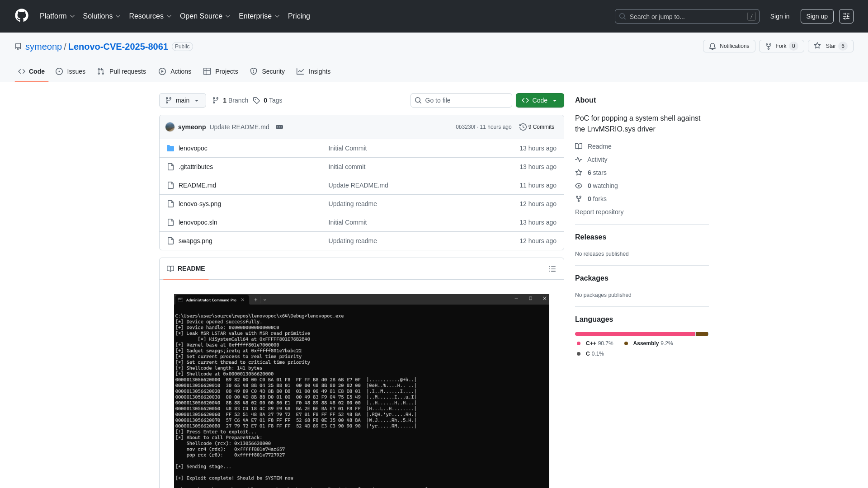This screenshot has height=488, width=868.
Task: Open the Actions workflow icon
Action: tap(162, 71)
